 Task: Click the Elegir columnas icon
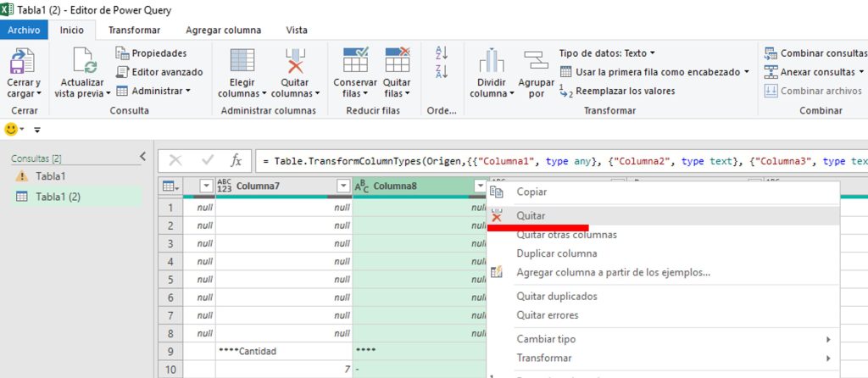242,60
